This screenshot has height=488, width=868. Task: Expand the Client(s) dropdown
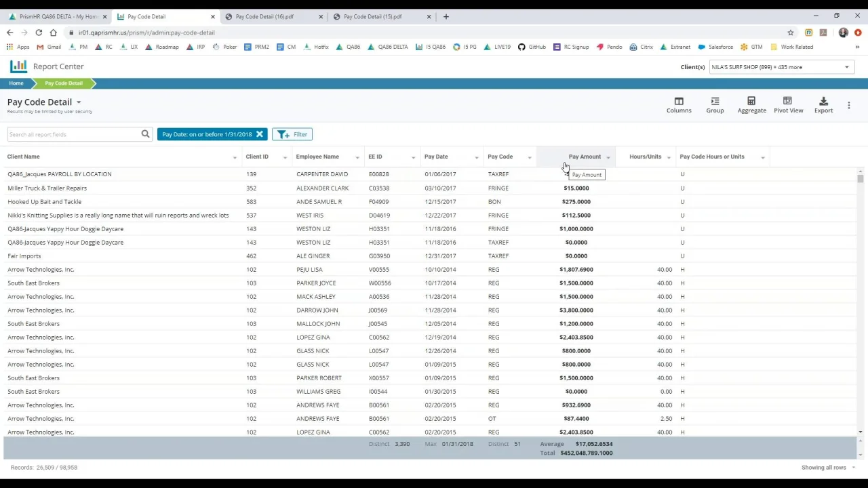pyautogui.click(x=846, y=67)
